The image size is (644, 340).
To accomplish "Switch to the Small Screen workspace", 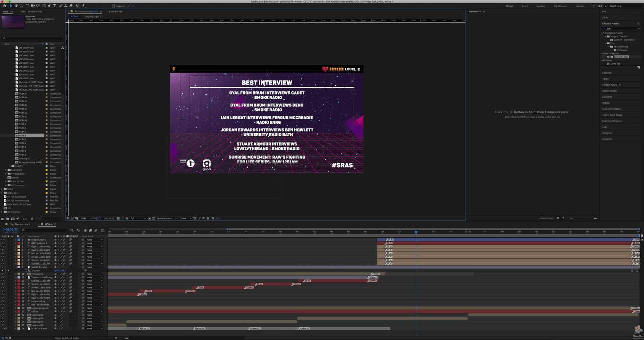I will (x=560, y=6).
